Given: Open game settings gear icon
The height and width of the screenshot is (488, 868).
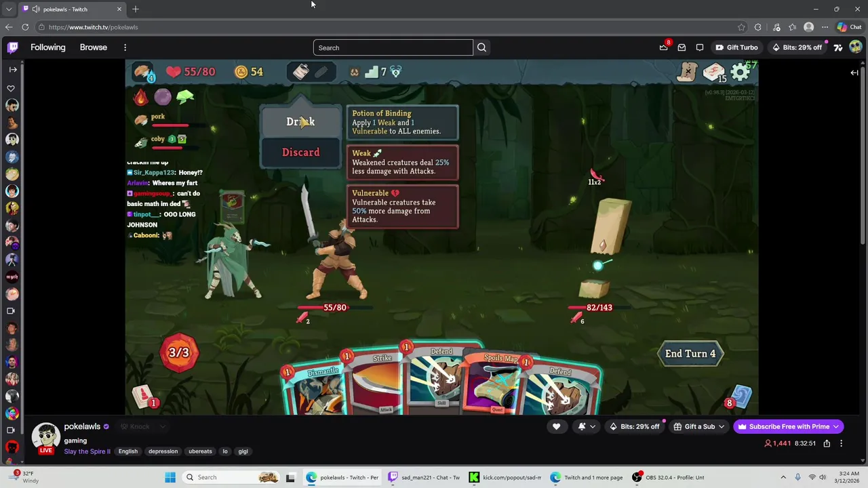Looking at the screenshot, I should pyautogui.click(x=741, y=72).
